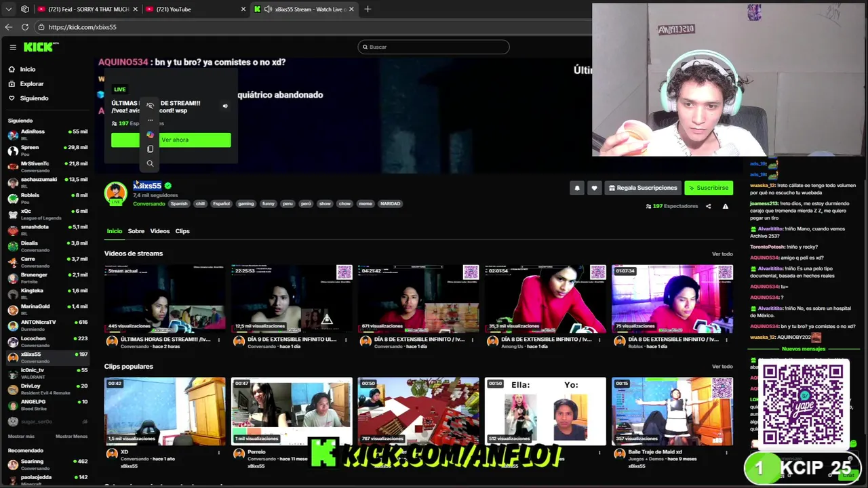Open options menu for DÍA 9 DE EXTENSIBLE video

346,340
